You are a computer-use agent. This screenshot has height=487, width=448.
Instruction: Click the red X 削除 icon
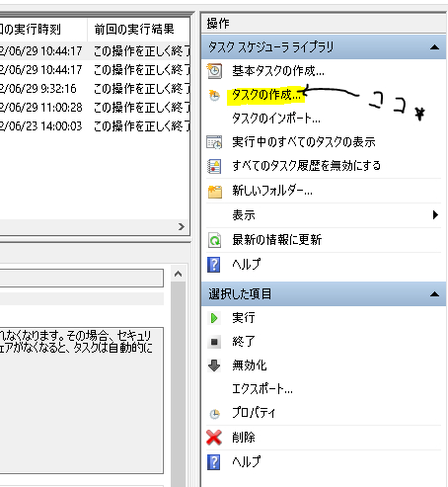point(214,438)
